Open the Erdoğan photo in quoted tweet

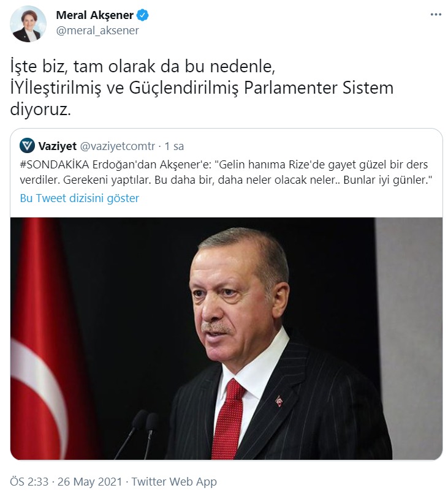[x=226, y=339]
